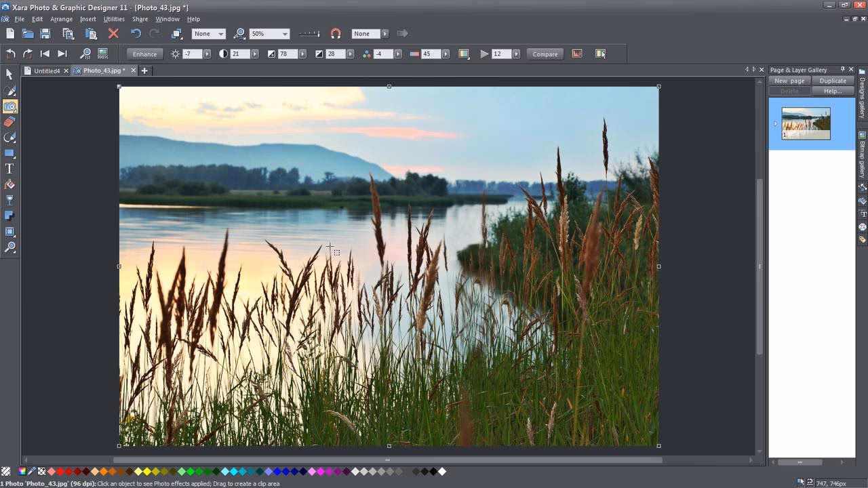Select the Rectangle tool
Viewport: 868px width, 488px height.
9,153
